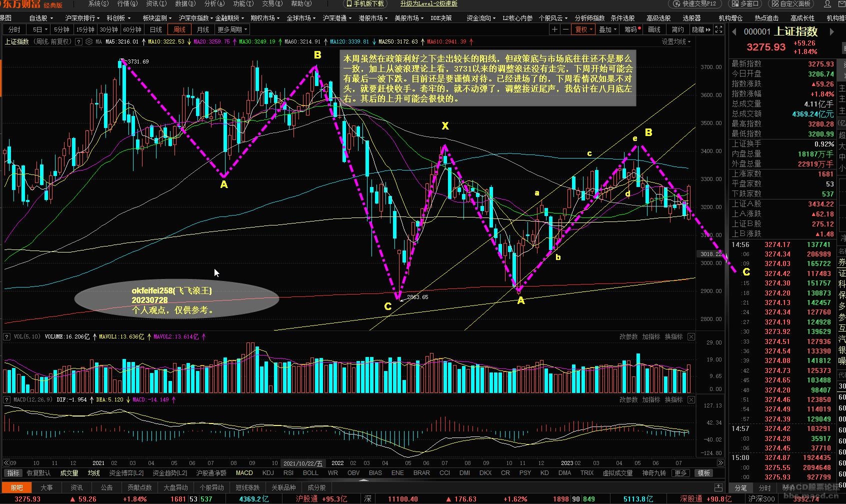Toggle 简约 simplified display mode
Screen dimensions: 846x504
[677, 29]
